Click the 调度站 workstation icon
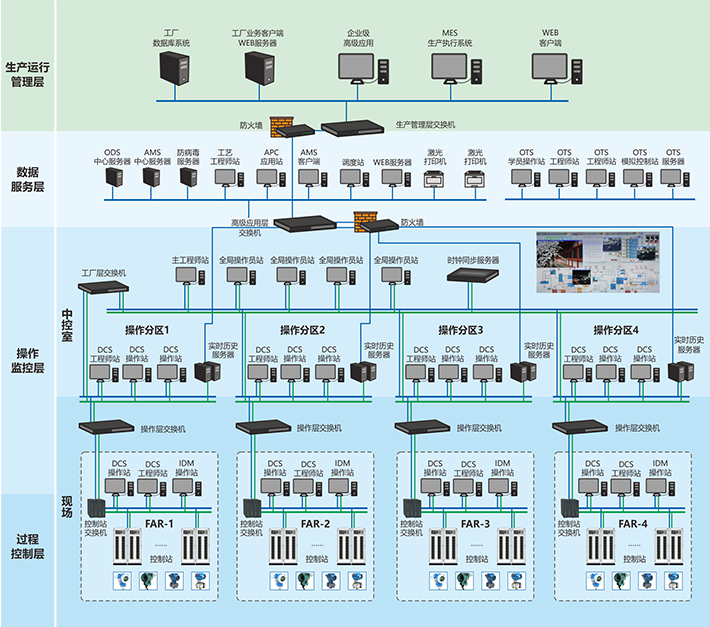This screenshot has width=710, height=627. tap(350, 178)
